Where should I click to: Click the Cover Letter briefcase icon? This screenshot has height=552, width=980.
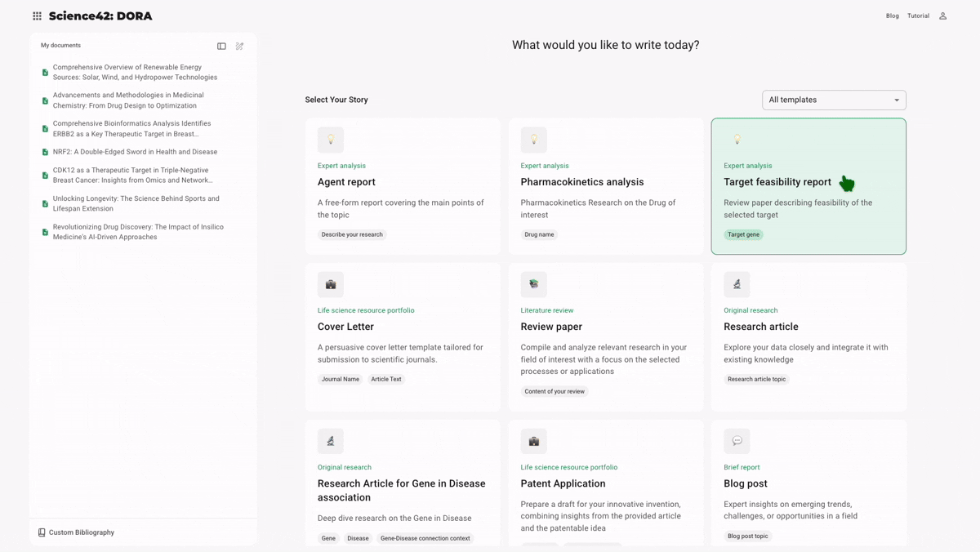[331, 284]
